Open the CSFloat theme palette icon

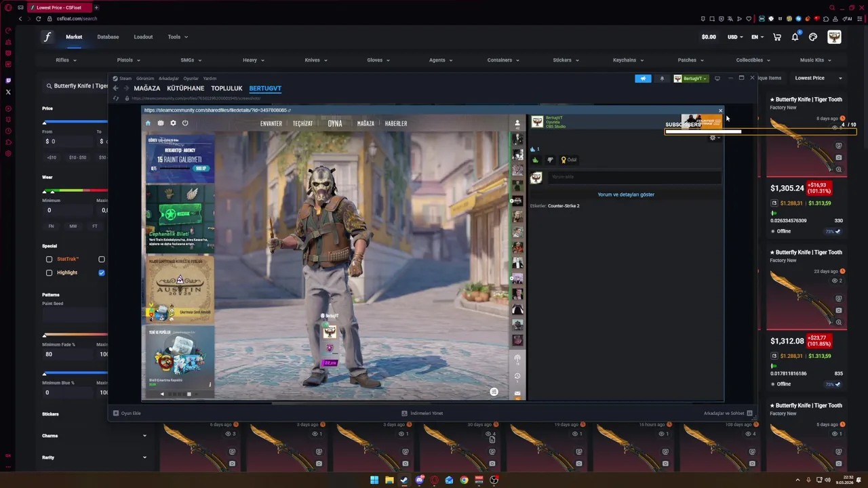point(813,37)
